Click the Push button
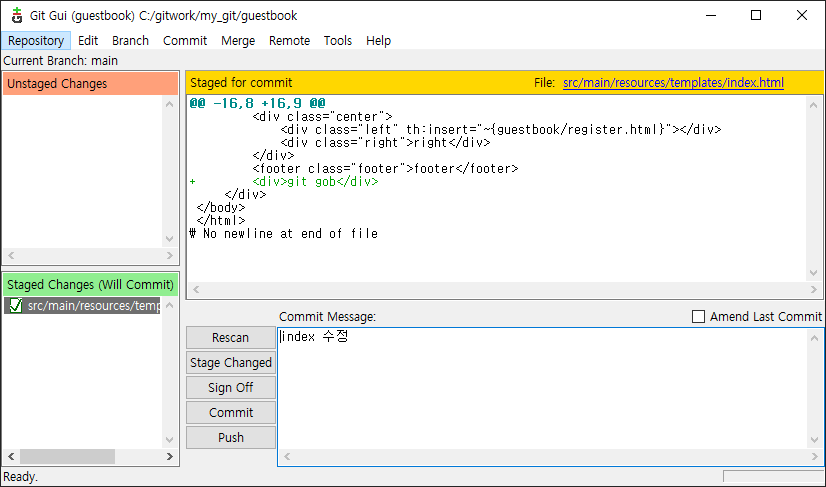This screenshot has height=487, width=826. (x=231, y=437)
